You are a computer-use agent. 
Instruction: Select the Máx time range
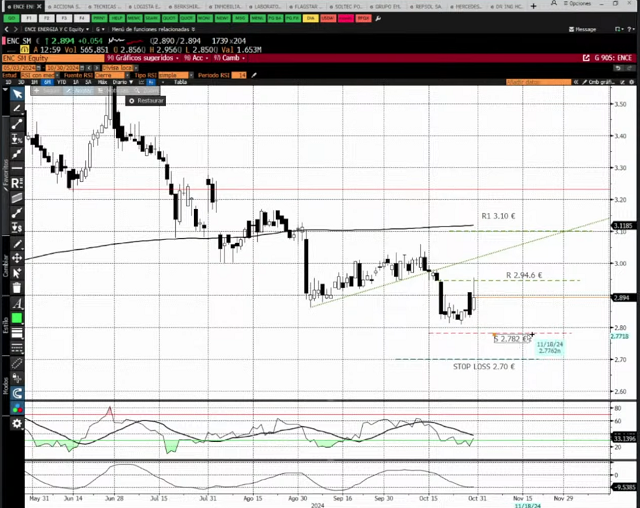pyautogui.click(x=102, y=82)
